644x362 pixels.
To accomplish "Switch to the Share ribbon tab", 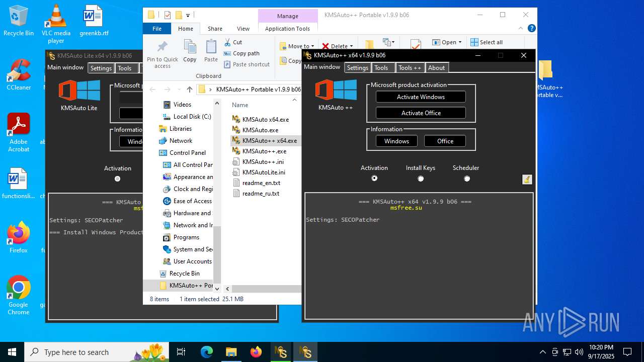I will click(x=215, y=29).
